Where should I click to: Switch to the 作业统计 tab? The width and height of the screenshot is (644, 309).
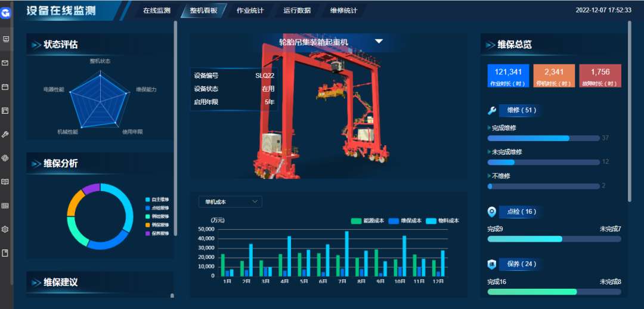pos(250,11)
